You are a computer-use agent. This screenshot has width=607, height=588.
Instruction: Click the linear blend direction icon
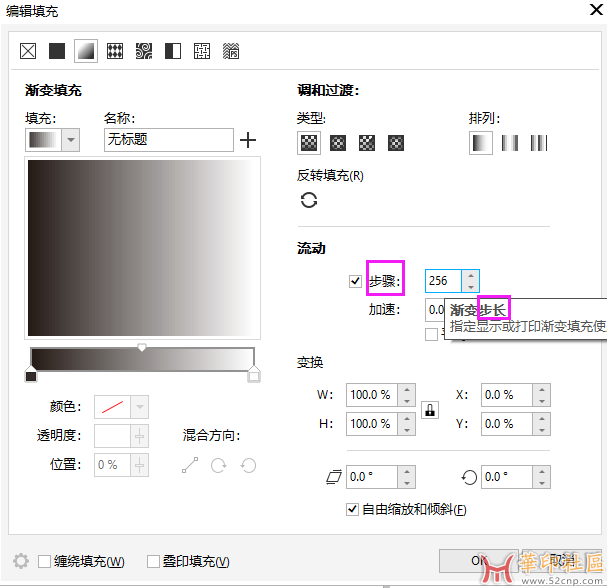click(190, 465)
